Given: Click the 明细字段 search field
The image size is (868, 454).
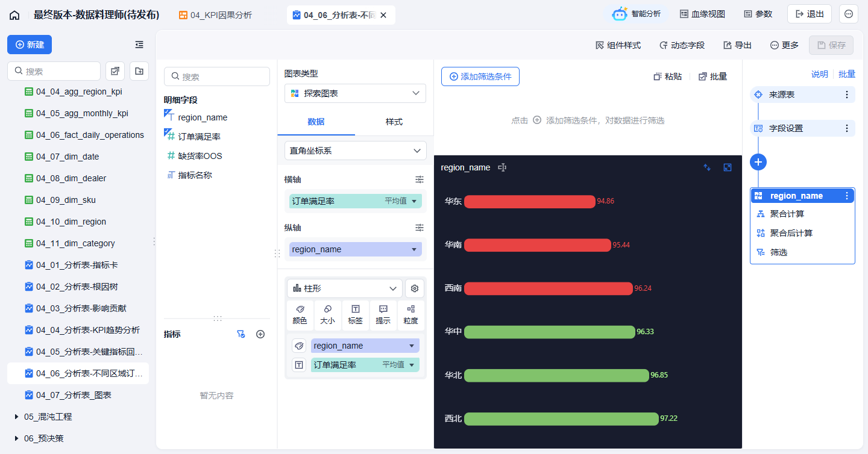Looking at the screenshot, I should (217, 76).
